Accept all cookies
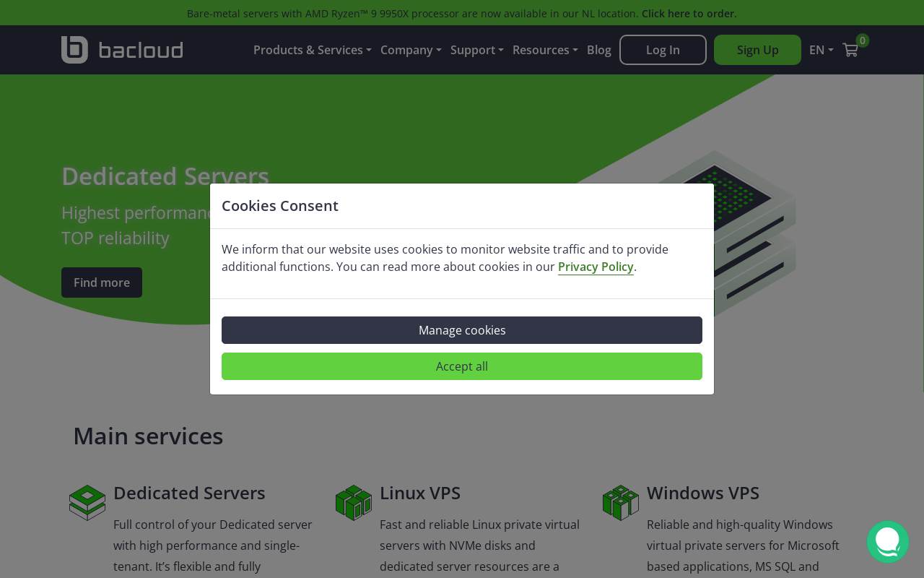 [462, 366]
